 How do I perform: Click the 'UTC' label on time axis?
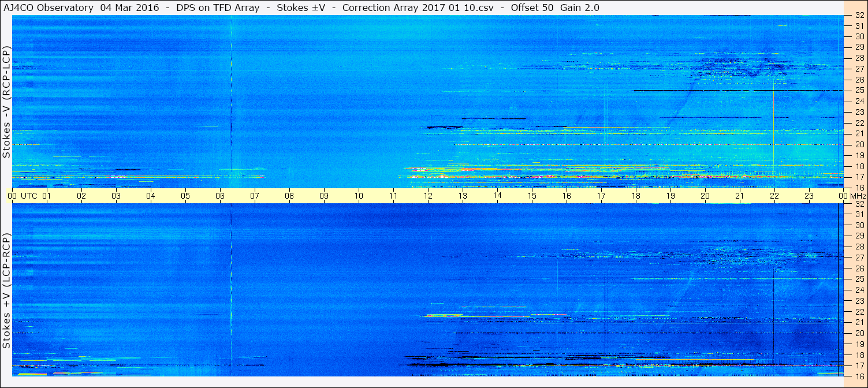(29, 196)
